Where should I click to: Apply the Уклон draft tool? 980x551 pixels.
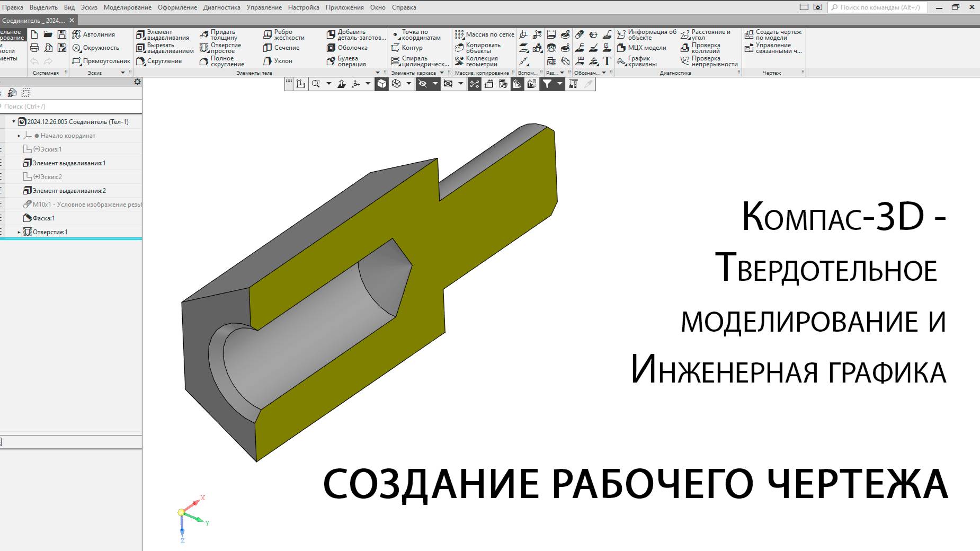pyautogui.click(x=278, y=61)
